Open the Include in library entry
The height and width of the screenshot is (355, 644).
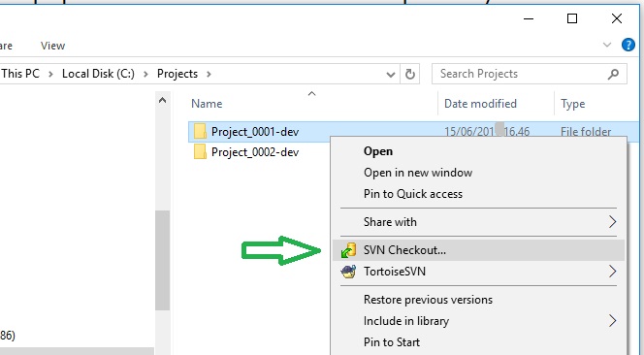point(478,321)
